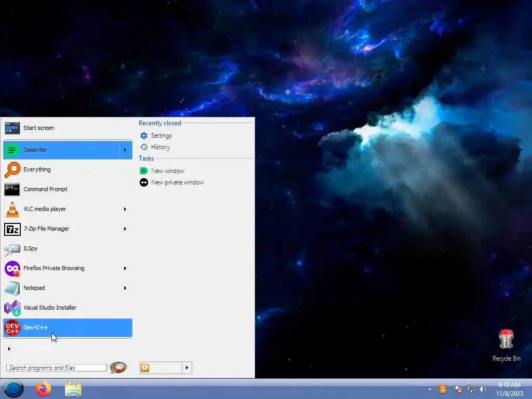Launch Dev-C++ via its red icon
The width and height of the screenshot is (532, 399).
[x=12, y=328]
